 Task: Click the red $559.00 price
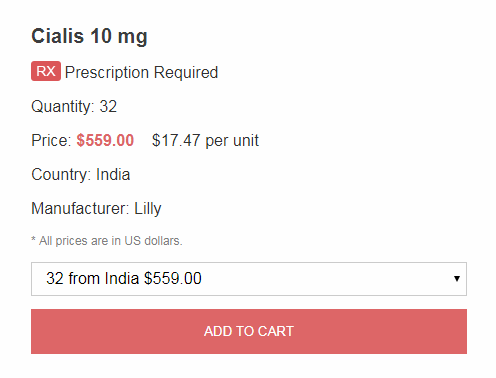[105, 140]
